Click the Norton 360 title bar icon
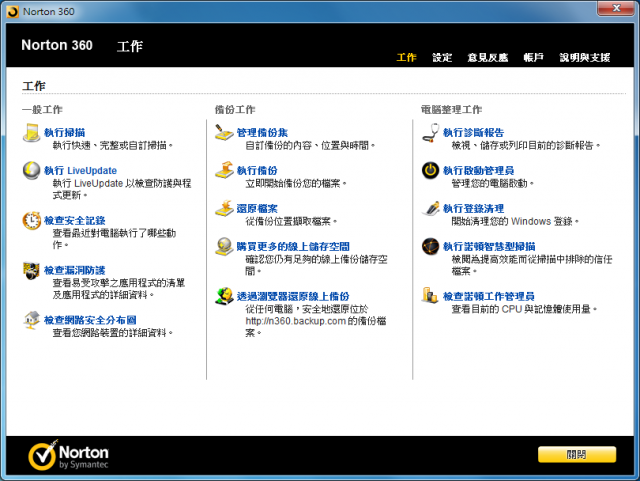 pyautogui.click(x=13, y=11)
